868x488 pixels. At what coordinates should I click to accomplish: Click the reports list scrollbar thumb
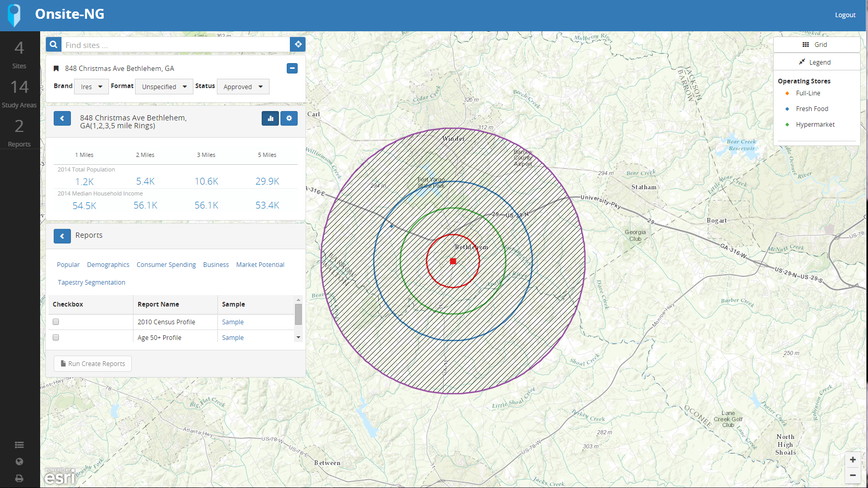(299, 314)
